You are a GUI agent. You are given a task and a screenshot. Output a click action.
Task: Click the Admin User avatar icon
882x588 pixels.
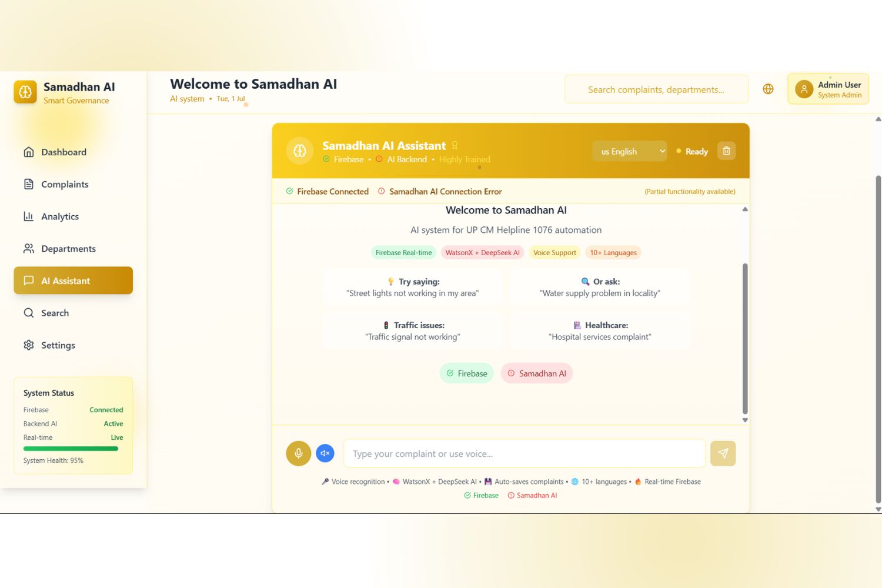click(804, 89)
